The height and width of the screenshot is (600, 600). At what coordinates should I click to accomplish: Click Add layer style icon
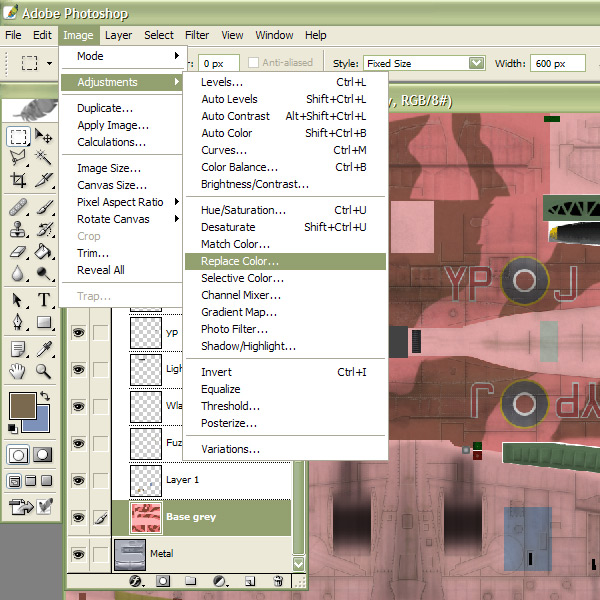click(136, 581)
